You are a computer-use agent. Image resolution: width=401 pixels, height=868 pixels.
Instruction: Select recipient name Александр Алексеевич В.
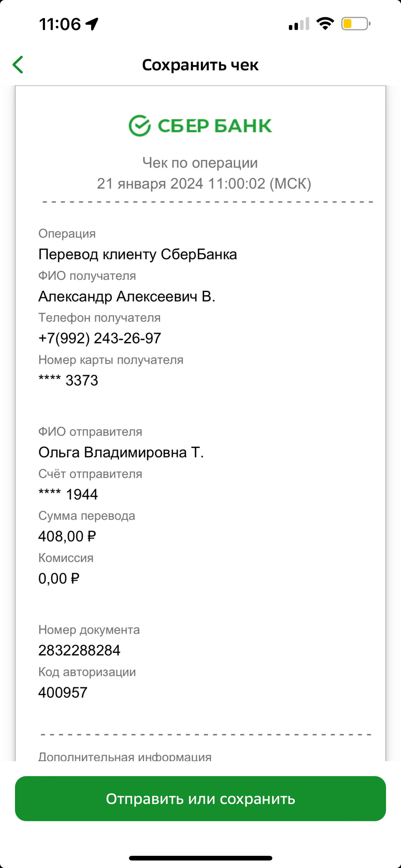click(126, 297)
